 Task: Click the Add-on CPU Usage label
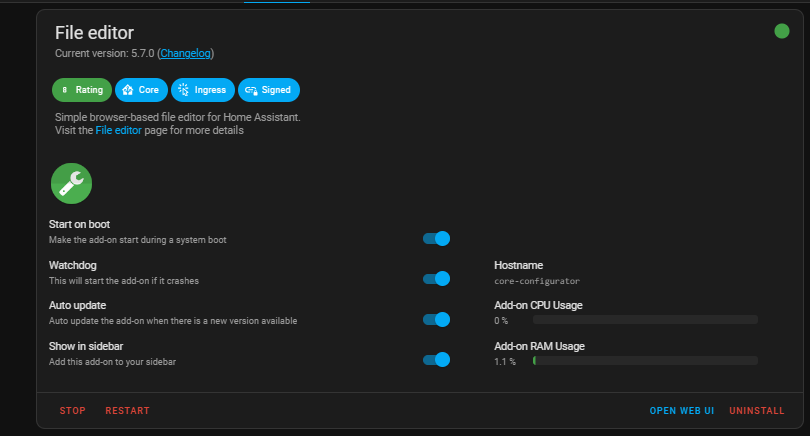[x=538, y=305]
